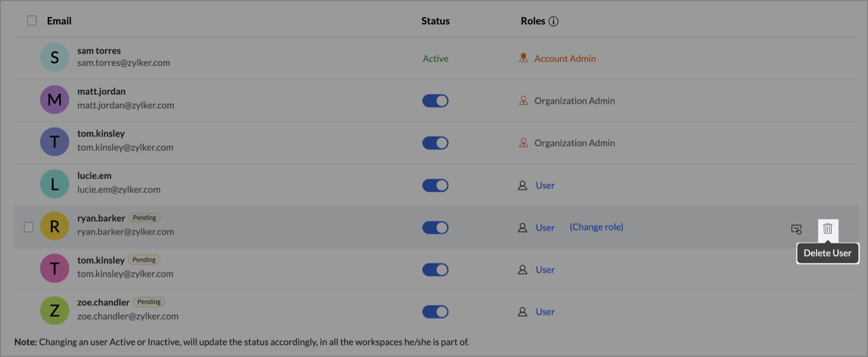Click the Status column header
The height and width of the screenshot is (357, 868).
[x=435, y=21]
